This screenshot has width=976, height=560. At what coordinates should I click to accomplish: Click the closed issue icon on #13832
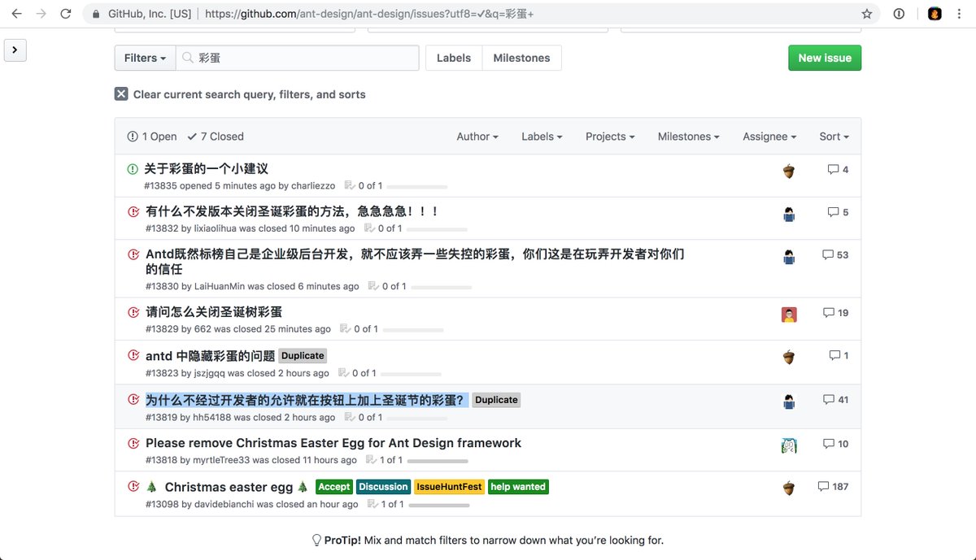point(133,211)
